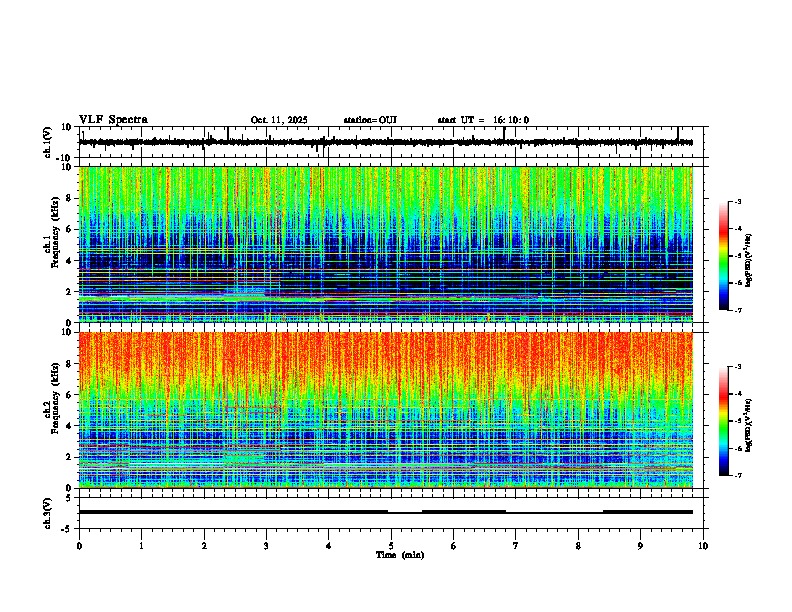This screenshot has width=792, height=612.
Task: Click the "3" tick on the time axis
Action: (x=266, y=546)
